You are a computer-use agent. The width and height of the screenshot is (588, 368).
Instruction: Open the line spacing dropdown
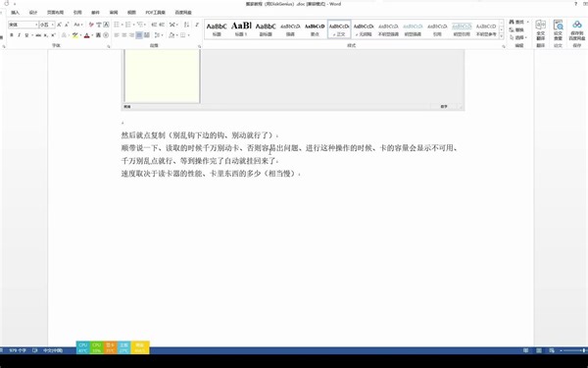pyautogui.click(x=158, y=35)
